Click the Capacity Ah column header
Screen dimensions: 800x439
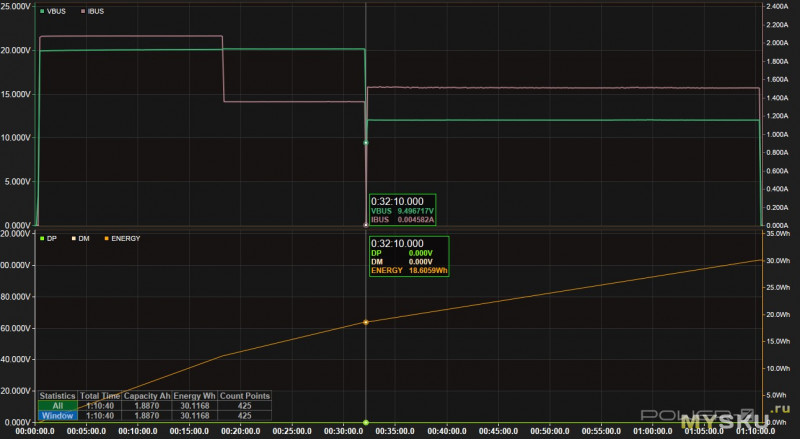point(147,396)
